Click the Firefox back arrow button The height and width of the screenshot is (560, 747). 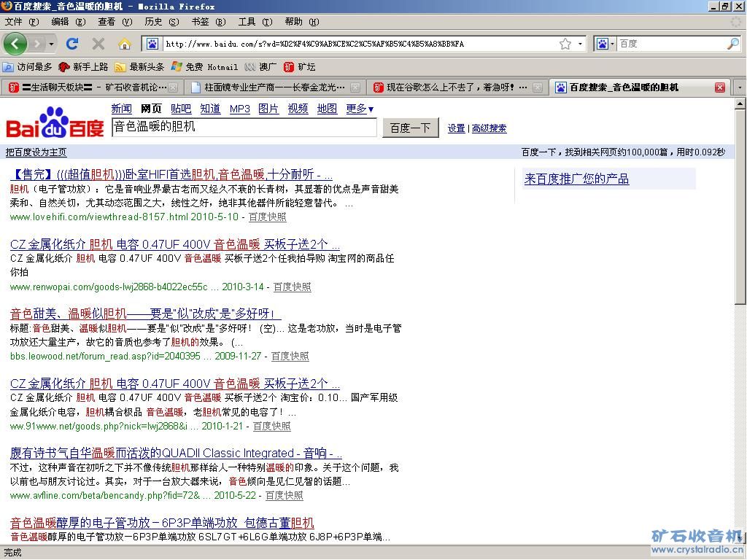click(x=15, y=44)
